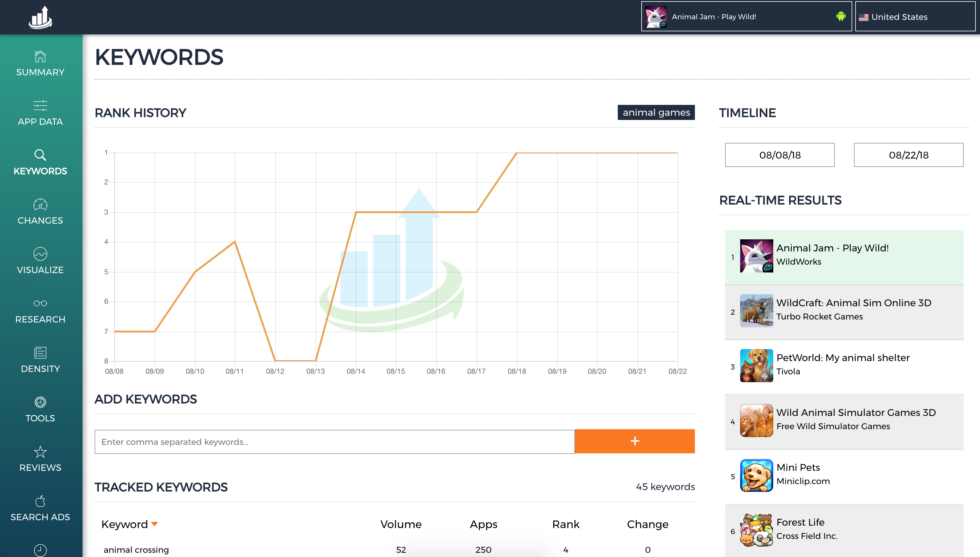Screen dimensions: 980x557
Task: Open the United States country dropdown
Action: point(915,17)
